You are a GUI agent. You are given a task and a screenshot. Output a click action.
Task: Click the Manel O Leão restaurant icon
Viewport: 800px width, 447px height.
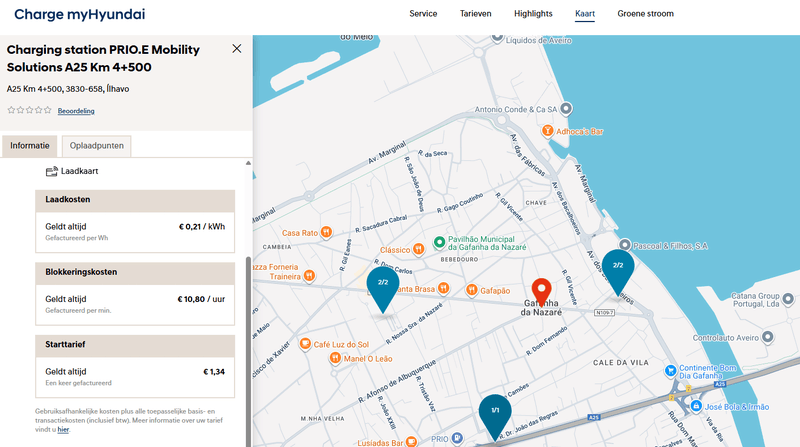click(x=335, y=358)
